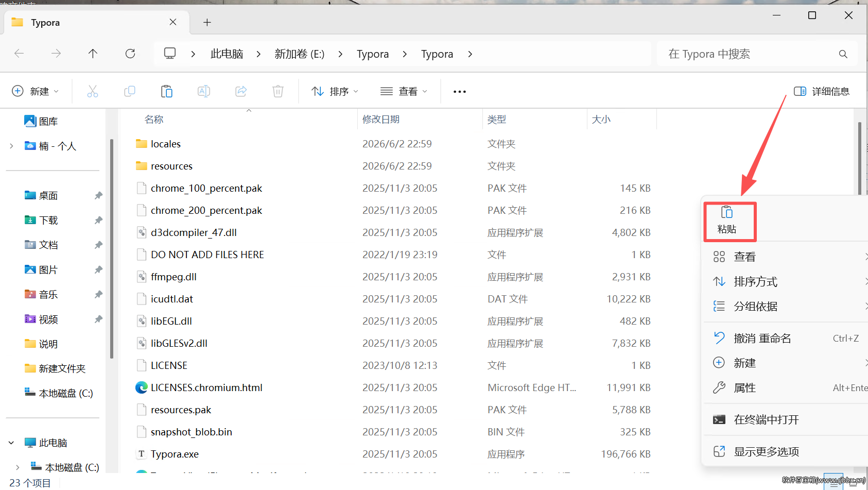The height and width of the screenshot is (490, 868).
Task: Click the navigation pane vertical scrollbar
Action: pyautogui.click(x=112, y=248)
